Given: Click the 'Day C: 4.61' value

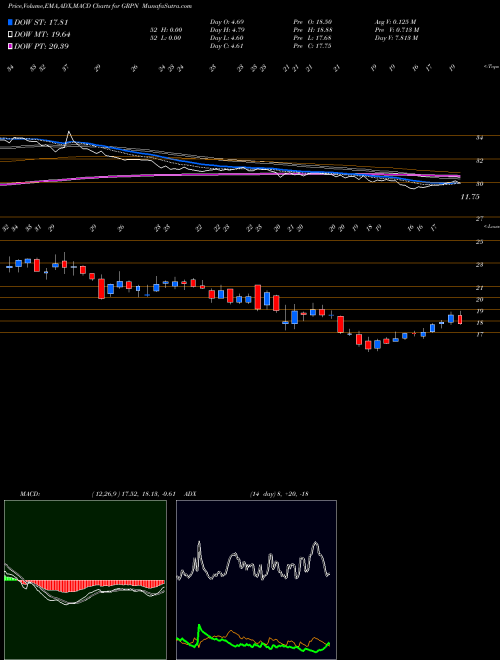Looking at the screenshot, I should click(x=227, y=46).
